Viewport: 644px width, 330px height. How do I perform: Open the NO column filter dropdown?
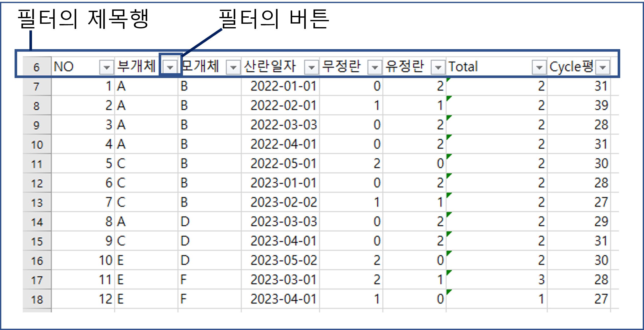pyautogui.click(x=106, y=68)
